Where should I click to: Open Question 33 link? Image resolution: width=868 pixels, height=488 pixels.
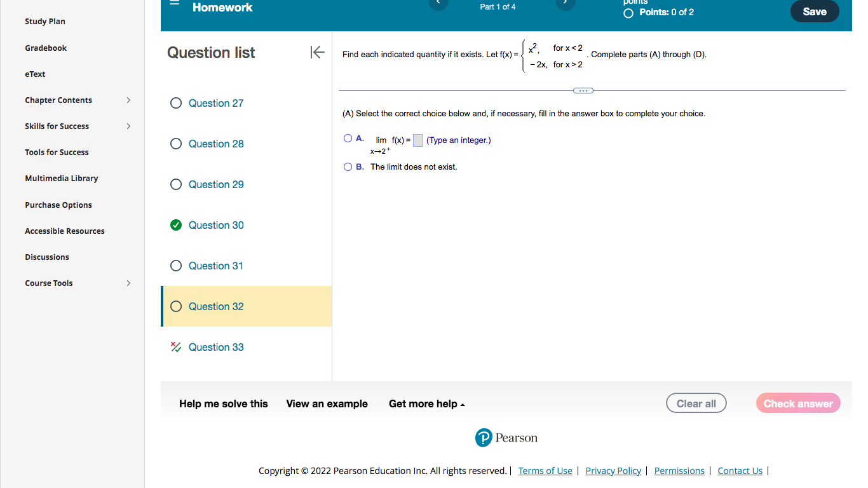(216, 347)
